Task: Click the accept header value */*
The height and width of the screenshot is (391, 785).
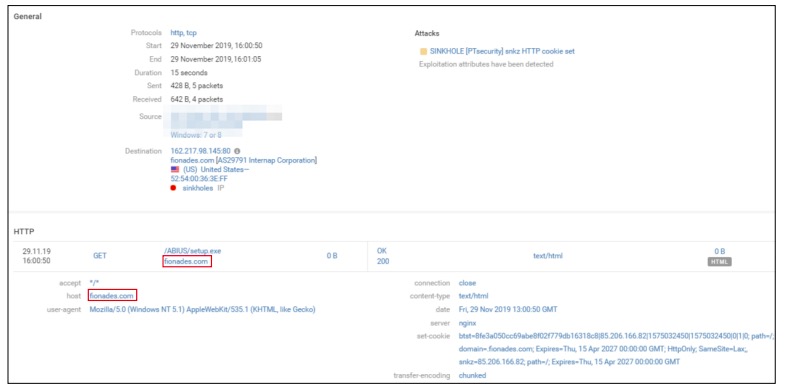Action: [94, 283]
